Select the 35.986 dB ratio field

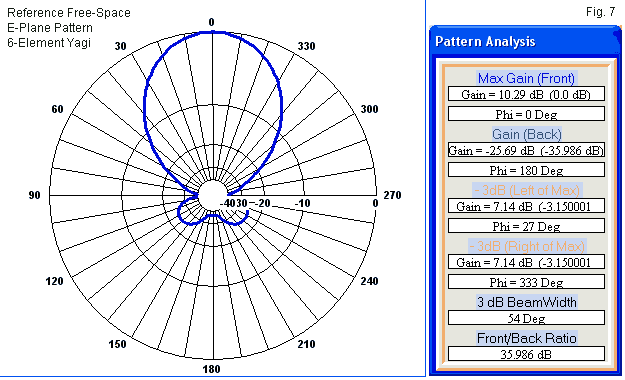point(526,354)
